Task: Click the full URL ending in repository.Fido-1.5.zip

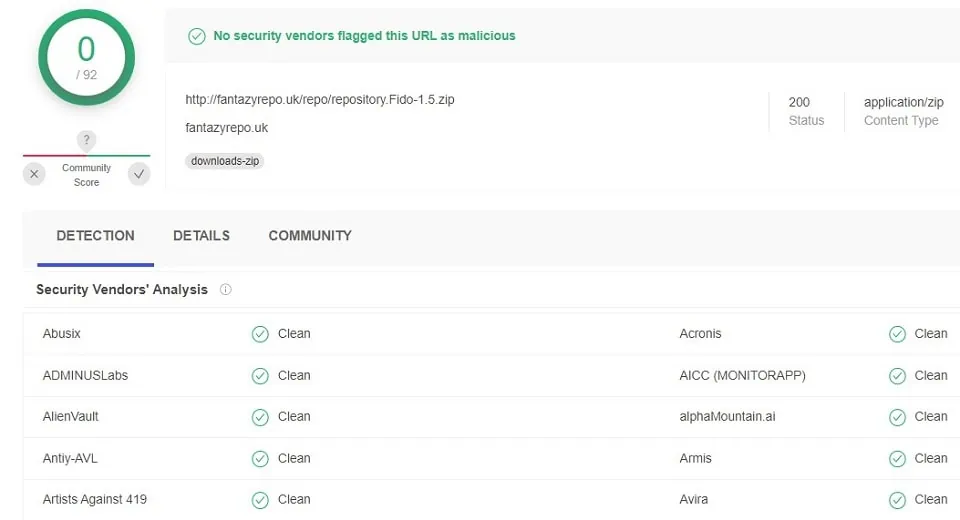Action: click(320, 99)
